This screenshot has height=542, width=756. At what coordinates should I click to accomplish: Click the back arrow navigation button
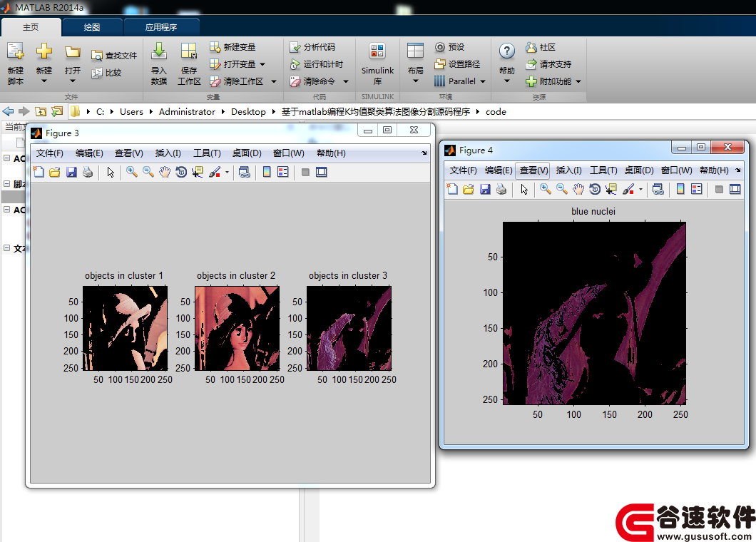[8, 111]
